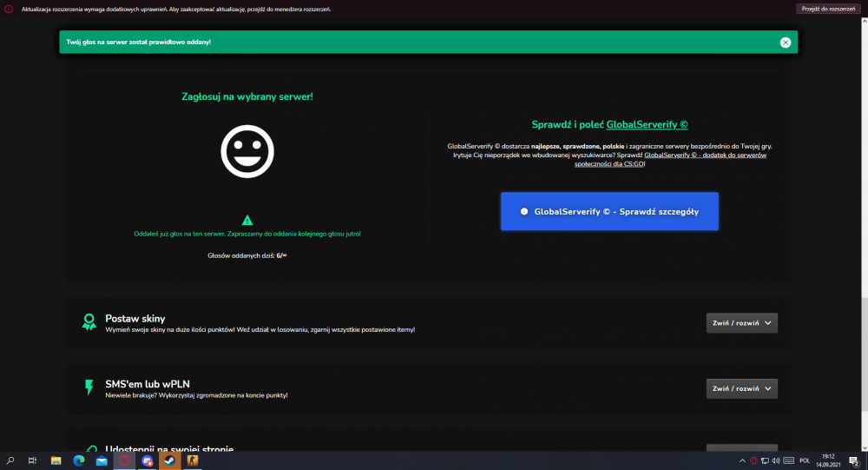Open network status in system tray

tap(765, 460)
